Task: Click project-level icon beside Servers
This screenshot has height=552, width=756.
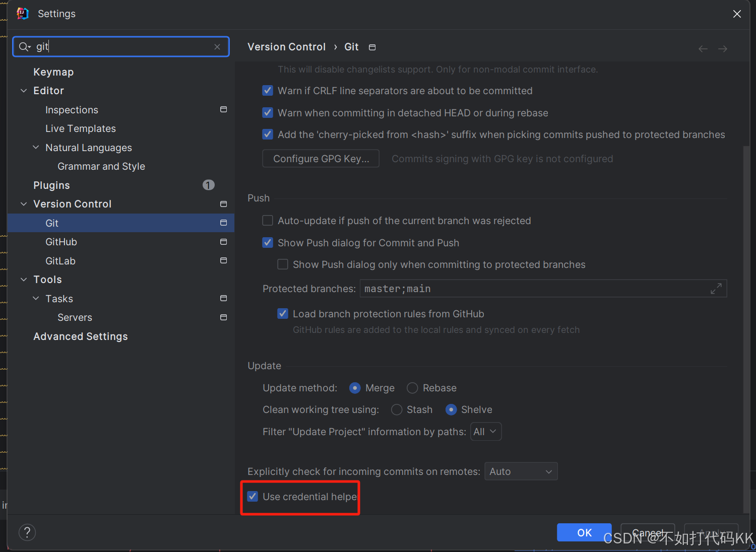Action: 223,317
